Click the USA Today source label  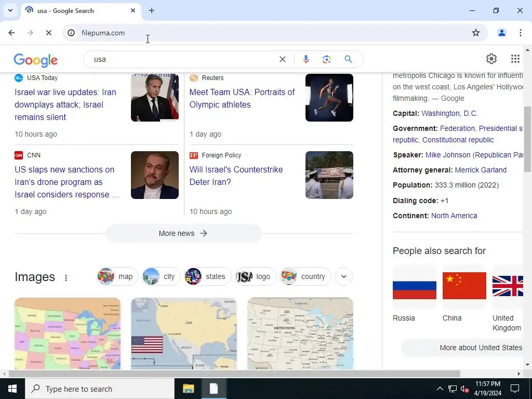pyautogui.click(x=43, y=78)
